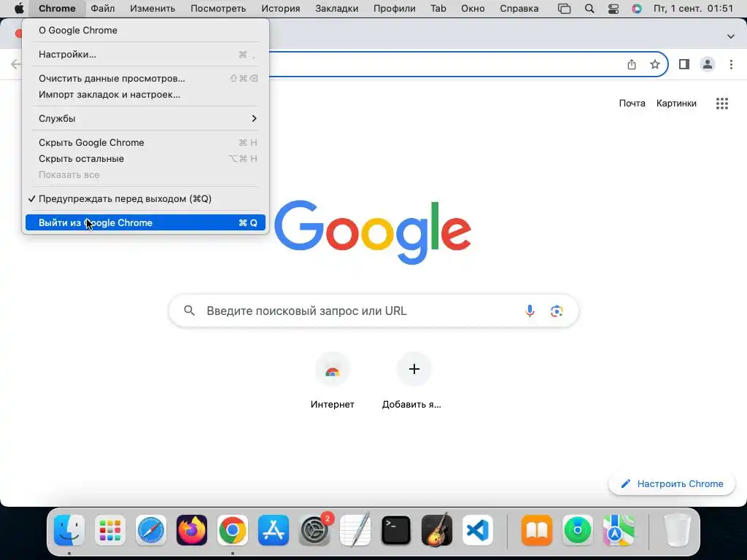
Task: Launch Terminal from the Dock
Action: pos(396,530)
